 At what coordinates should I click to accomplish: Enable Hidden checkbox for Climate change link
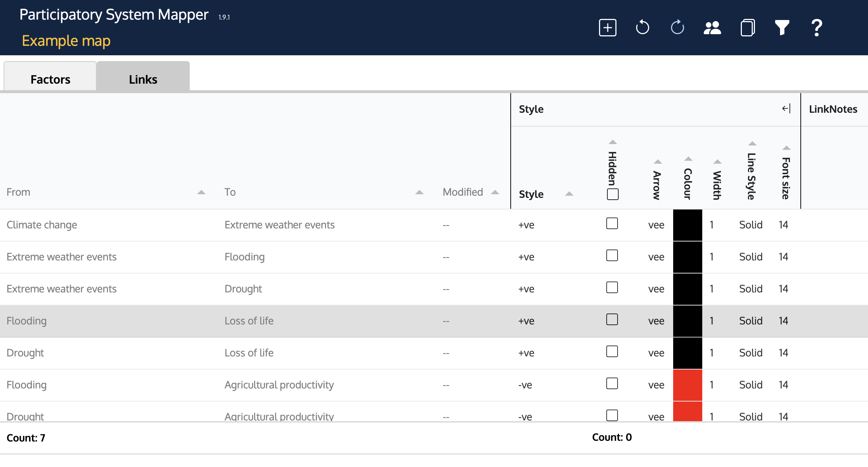point(612,224)
